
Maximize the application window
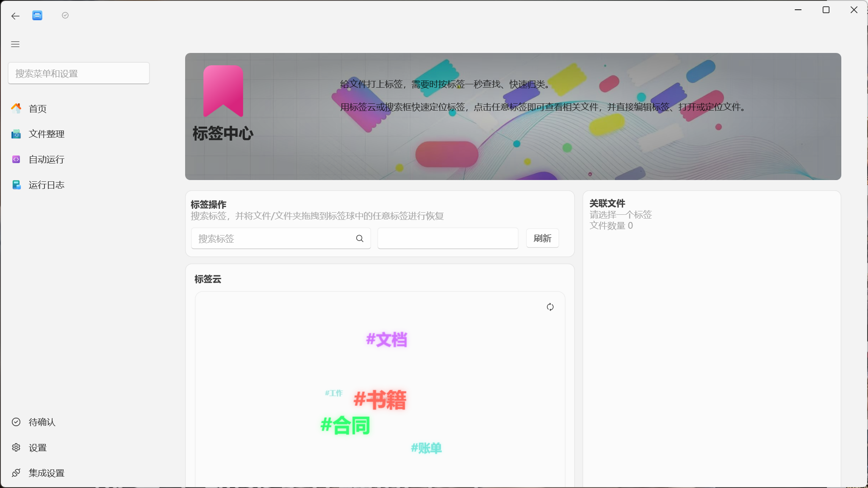point(826,10)
